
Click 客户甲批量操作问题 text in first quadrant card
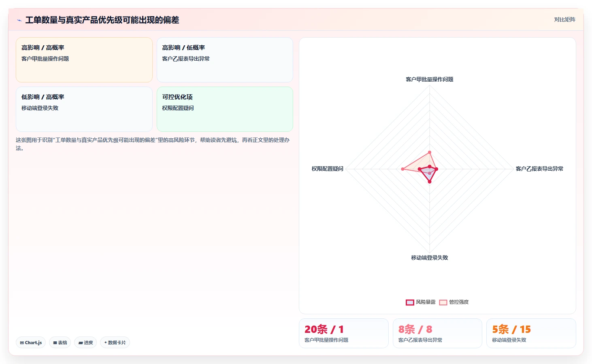pos(45,59)
